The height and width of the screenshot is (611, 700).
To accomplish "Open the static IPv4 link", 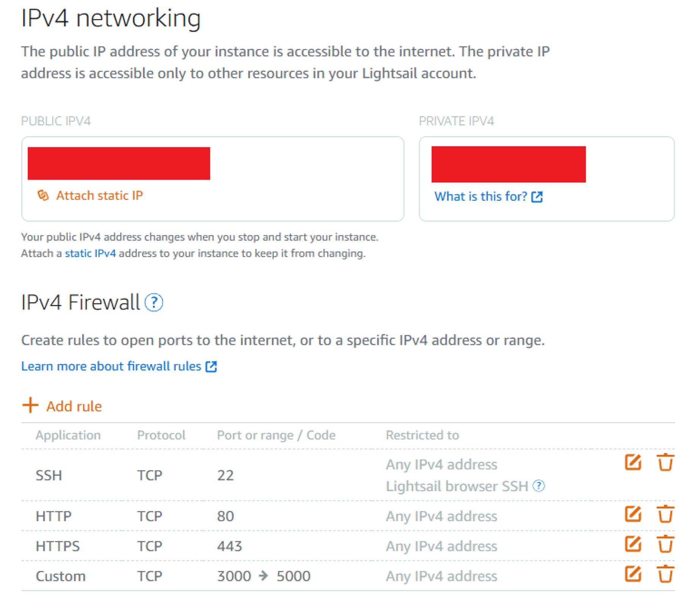I will pos(90,253).
